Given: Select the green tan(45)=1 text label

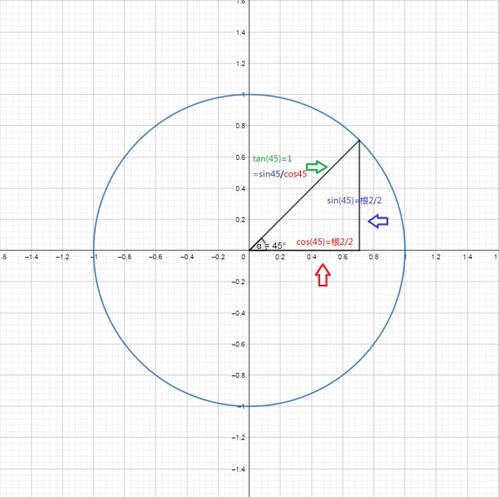Looking at the screenshot, I should tap(272, 159).
